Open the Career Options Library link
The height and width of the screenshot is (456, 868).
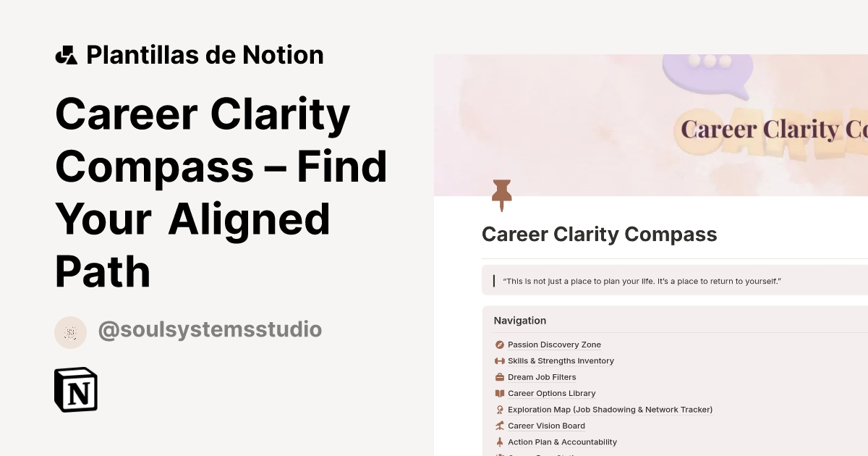(551, 393)
